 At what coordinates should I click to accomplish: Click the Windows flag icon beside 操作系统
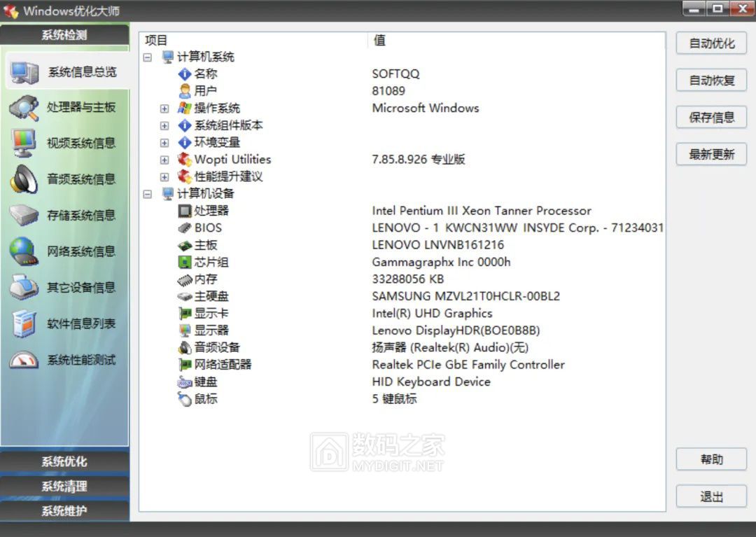[185, 108]
